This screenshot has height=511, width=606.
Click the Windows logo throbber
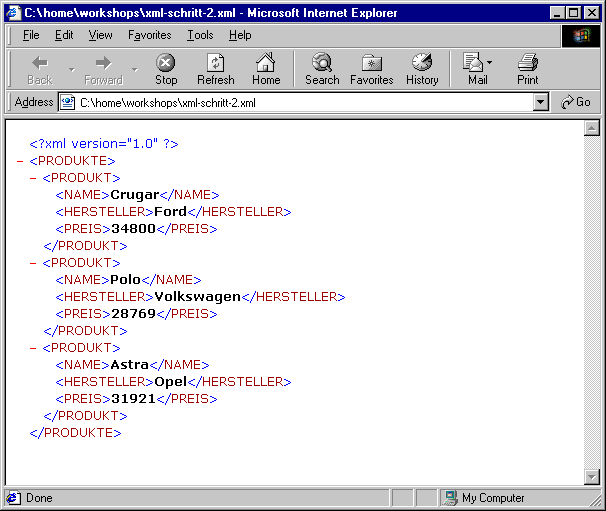pyautogui.click(x=581, y=36)
